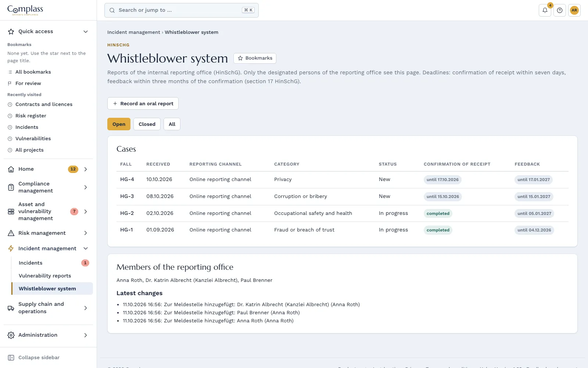Select the Open cases filter
This screenshot has width=588, height=368.
click(x=119, y=124)
